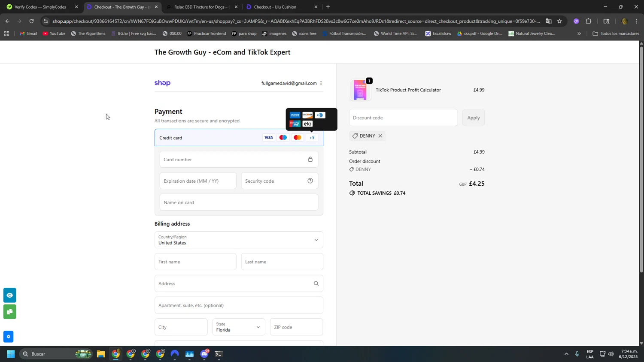This screenshot has width=644, height=362.
Task: Click the browser address bar URL
Action: (296, 21)
